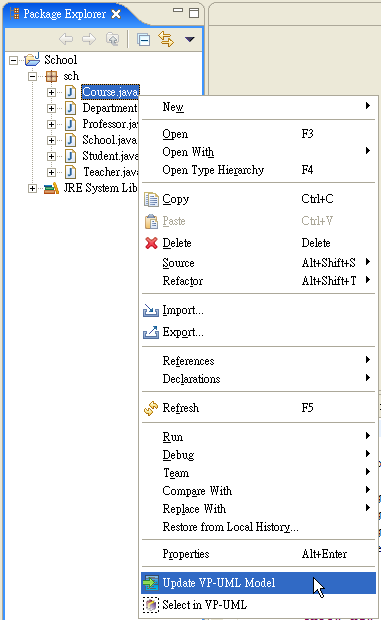Select the School project label
Image resolution: width=381 pixels, height=620 pixels.
click(x=60, y=60)
